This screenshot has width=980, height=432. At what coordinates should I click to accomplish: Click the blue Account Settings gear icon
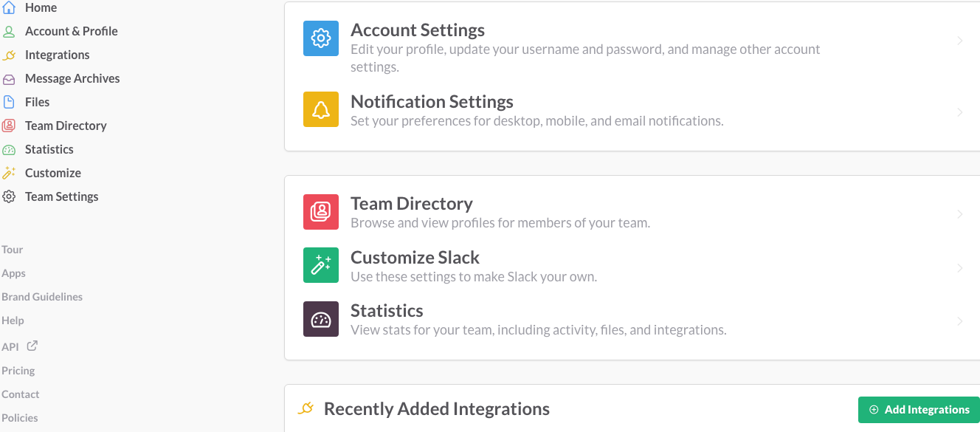pos(321,38)
